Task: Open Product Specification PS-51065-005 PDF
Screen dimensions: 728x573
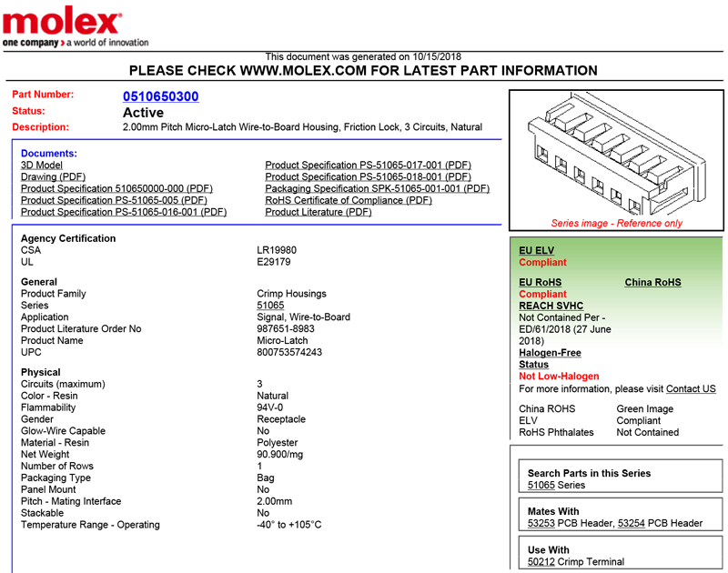Action: tap(114, 201)
